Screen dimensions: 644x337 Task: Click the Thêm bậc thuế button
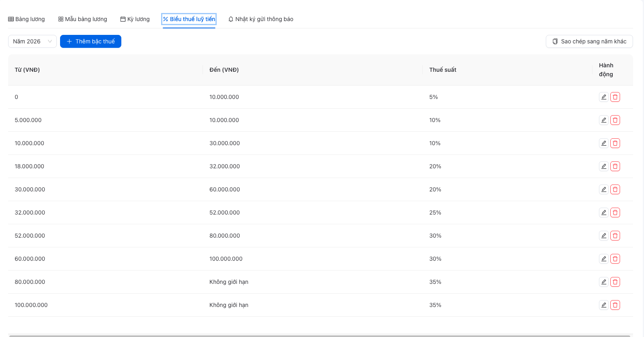(90, 41)
